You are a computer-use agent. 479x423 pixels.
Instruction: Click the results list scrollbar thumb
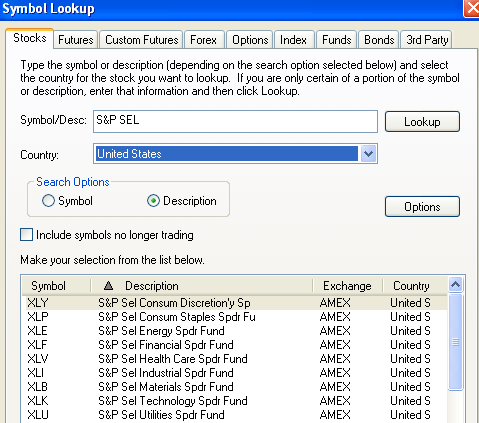point(456,342)
